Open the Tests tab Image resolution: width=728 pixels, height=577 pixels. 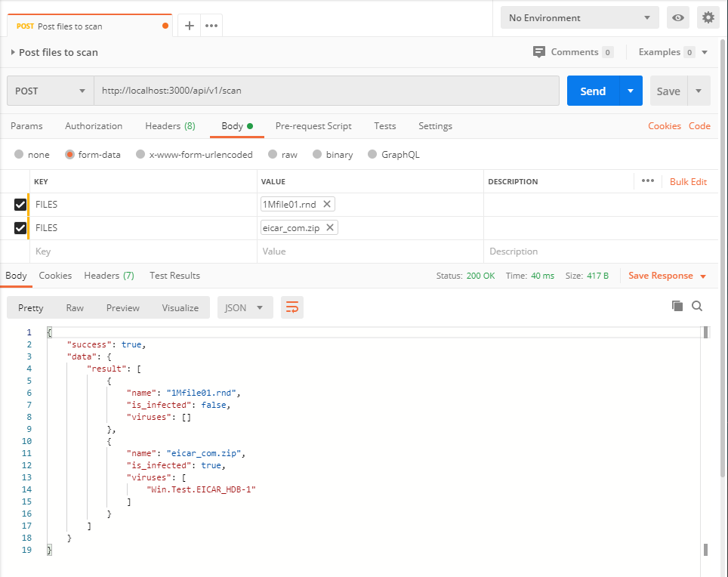385,126
